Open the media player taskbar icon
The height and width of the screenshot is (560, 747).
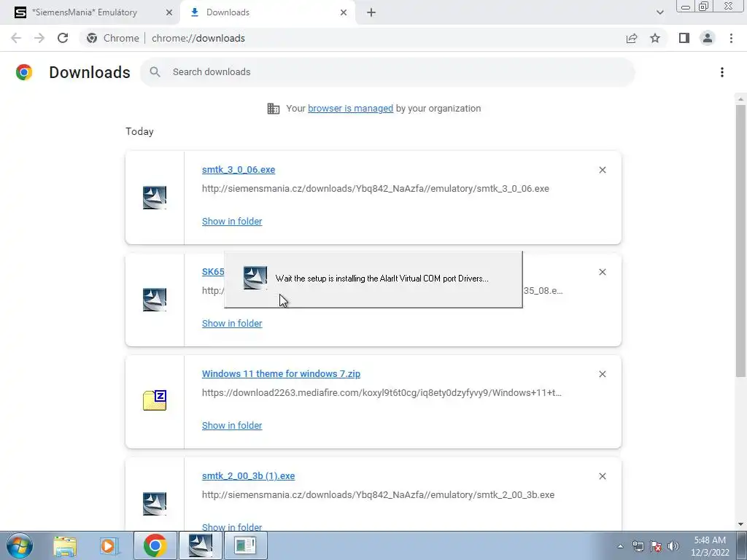point(109,545)
